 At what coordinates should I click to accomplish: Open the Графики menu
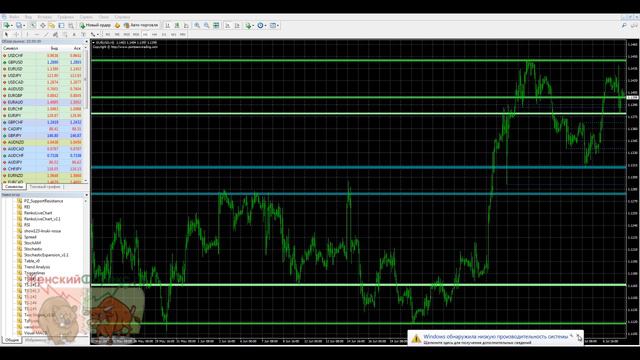tap(65, 17)
